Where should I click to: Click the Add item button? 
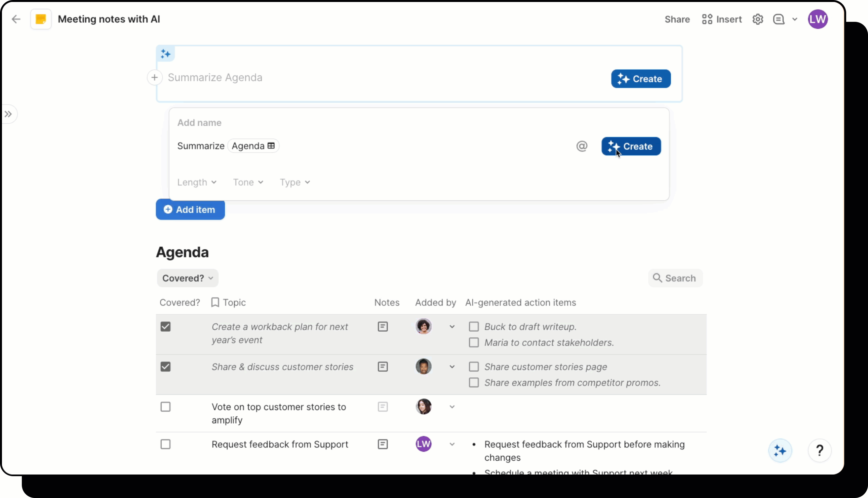point(190,209)
